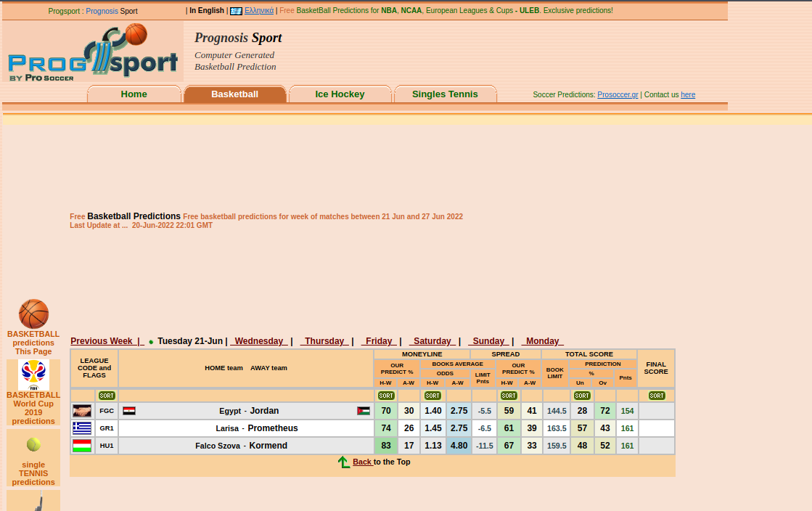Click the Jordan flag icon

[364, 411]
